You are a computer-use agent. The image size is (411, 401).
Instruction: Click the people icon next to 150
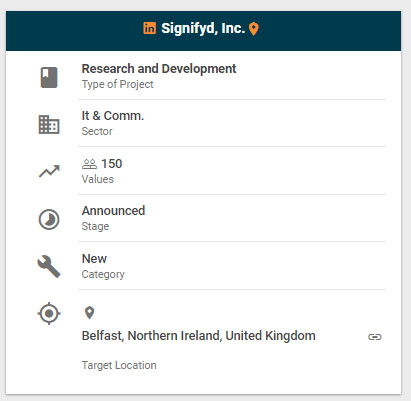tap(89, 164)
